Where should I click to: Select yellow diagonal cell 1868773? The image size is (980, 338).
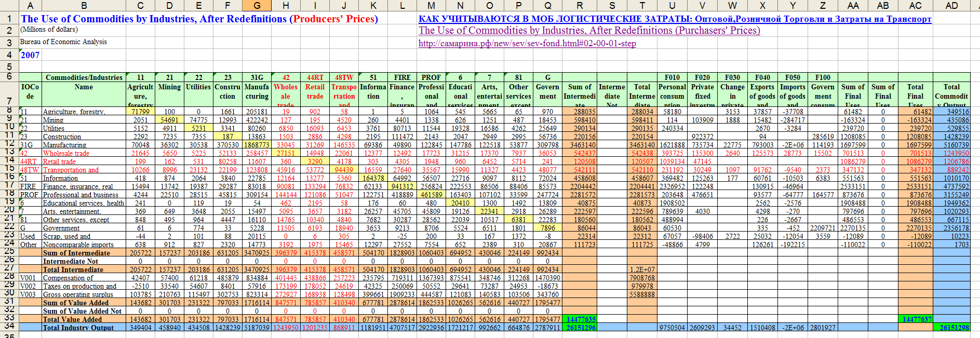click(x=257, y=145)
